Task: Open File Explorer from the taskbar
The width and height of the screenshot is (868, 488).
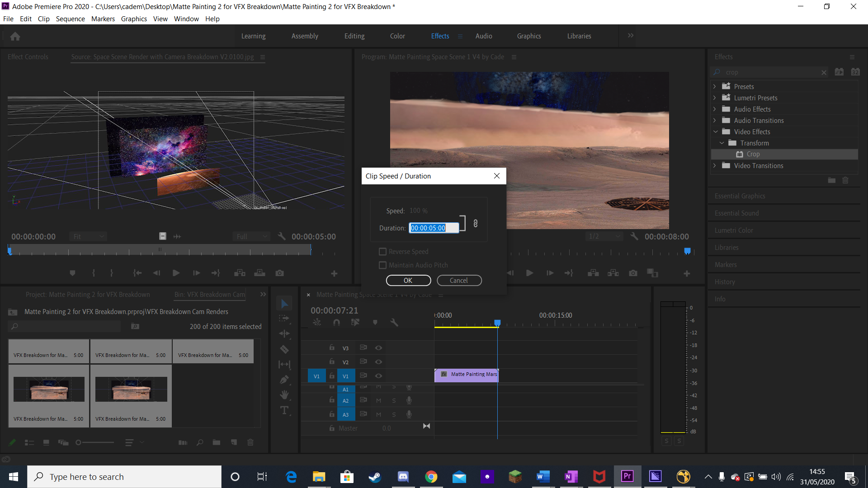Action: pos(319,477)
